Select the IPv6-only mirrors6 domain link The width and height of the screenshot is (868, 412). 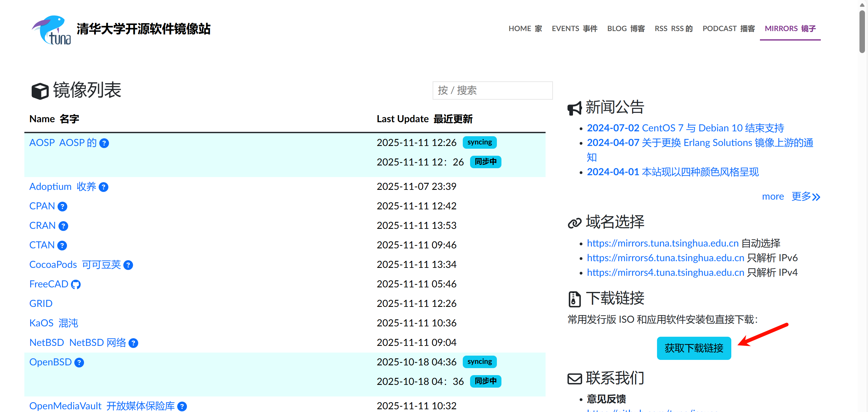(x=665, y=258)
